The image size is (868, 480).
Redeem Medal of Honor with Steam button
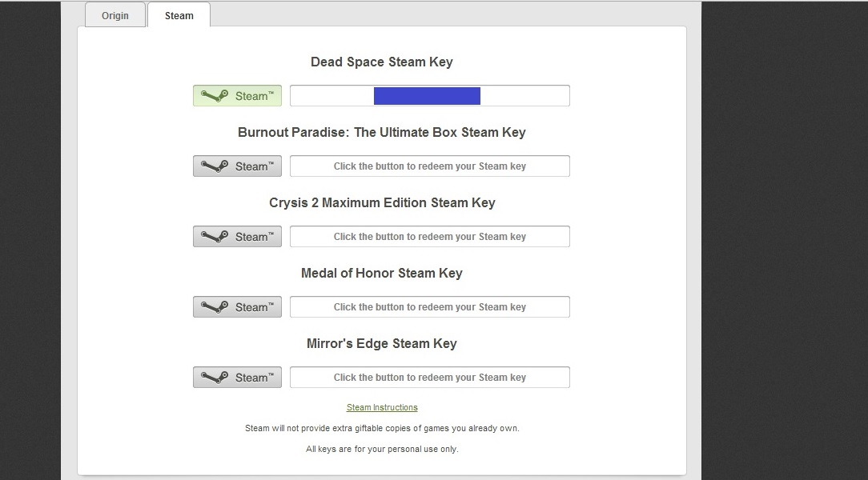point(237,307)
